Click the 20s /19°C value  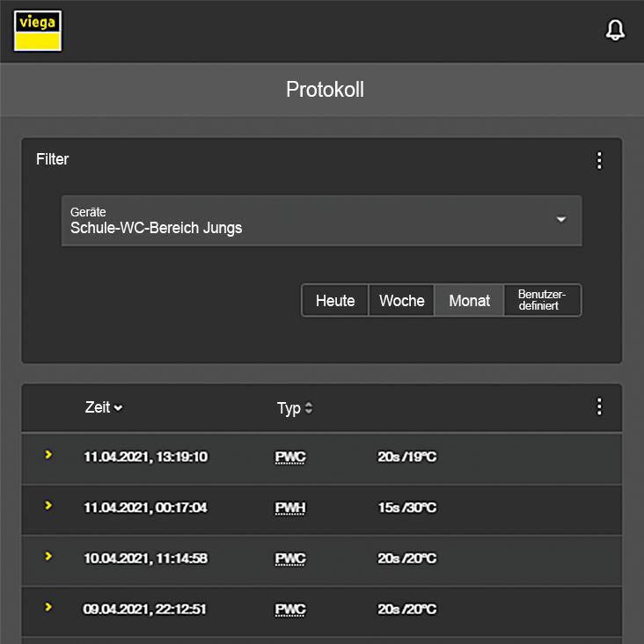(407, 457)
